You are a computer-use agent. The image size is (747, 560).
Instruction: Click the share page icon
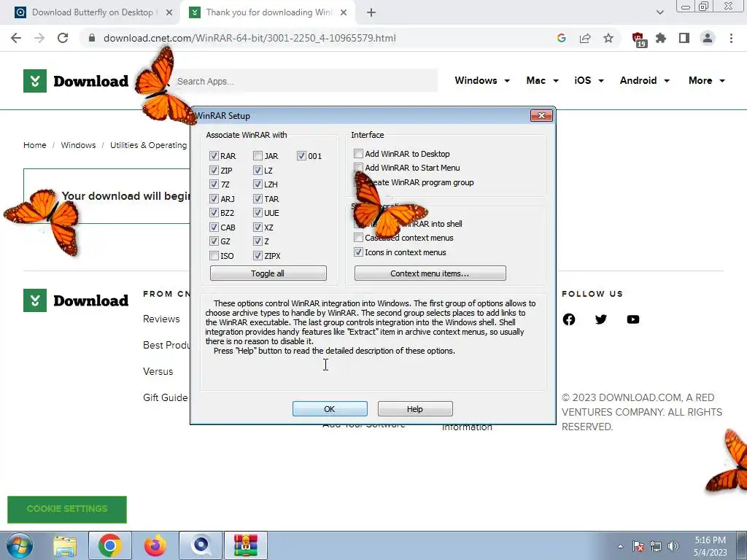[x=585, y=38]
